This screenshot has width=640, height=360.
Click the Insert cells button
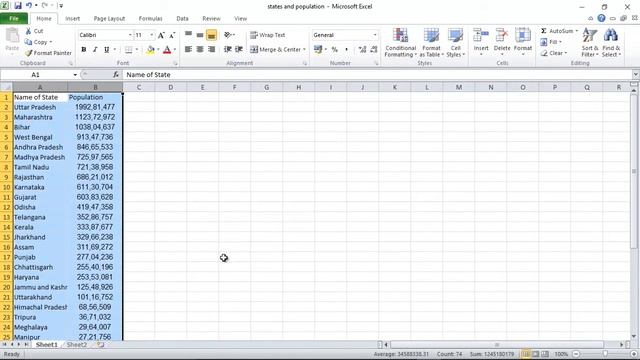[481, 42]
